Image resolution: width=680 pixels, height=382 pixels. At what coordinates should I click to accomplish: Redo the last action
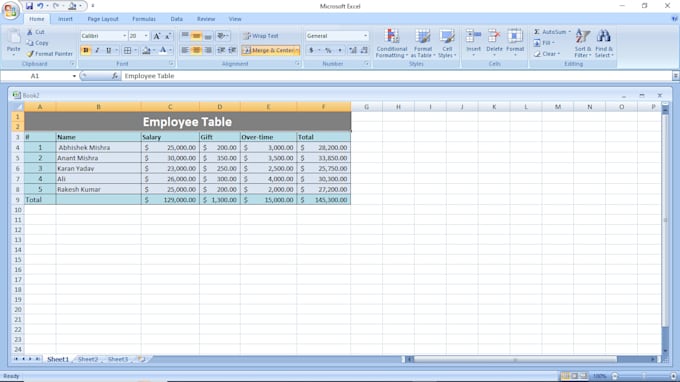[x=56, y=6]
